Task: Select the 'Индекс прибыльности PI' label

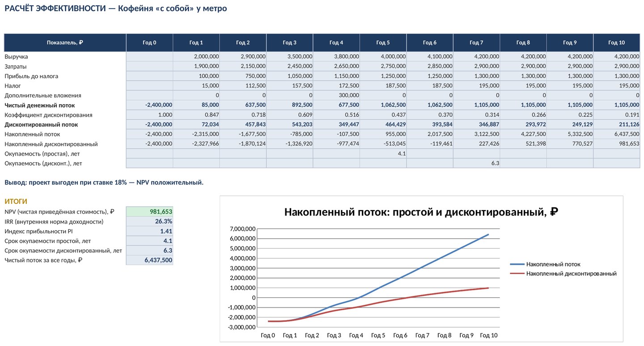Action: click(x=38, y=231)
